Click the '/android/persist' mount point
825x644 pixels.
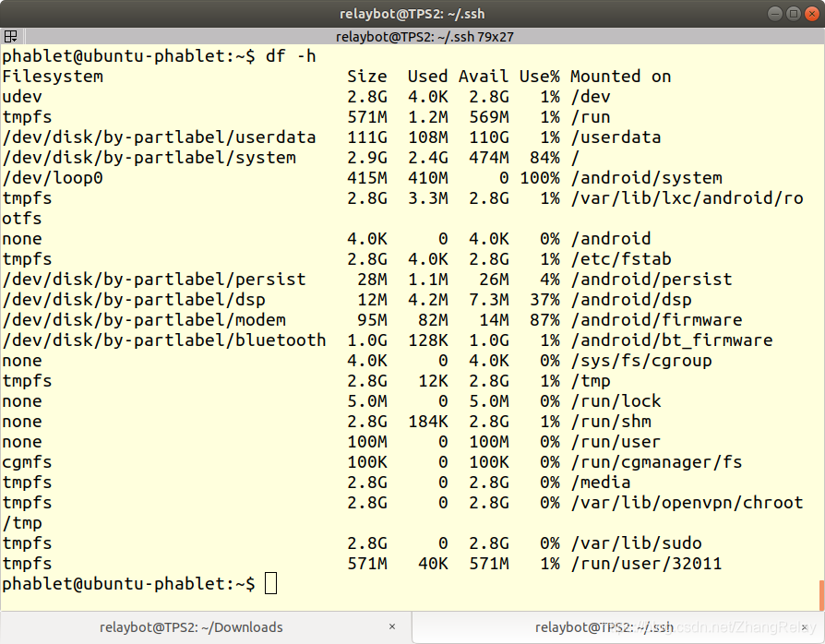tap(652, 280)
